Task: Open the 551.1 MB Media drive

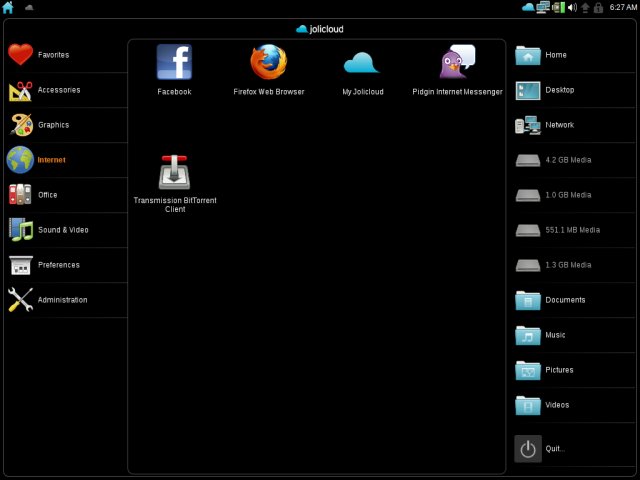Action: tap(574, 230)
